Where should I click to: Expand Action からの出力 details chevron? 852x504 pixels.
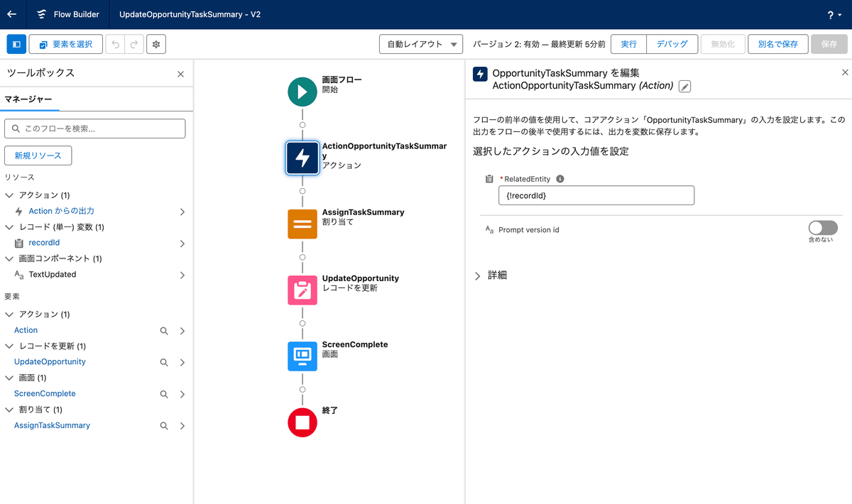coord(182,212)
